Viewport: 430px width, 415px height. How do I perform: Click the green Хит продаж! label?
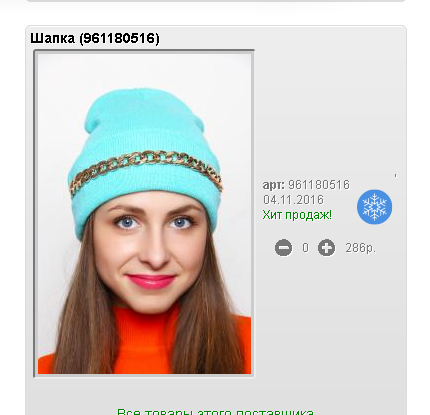pos(297,215)
